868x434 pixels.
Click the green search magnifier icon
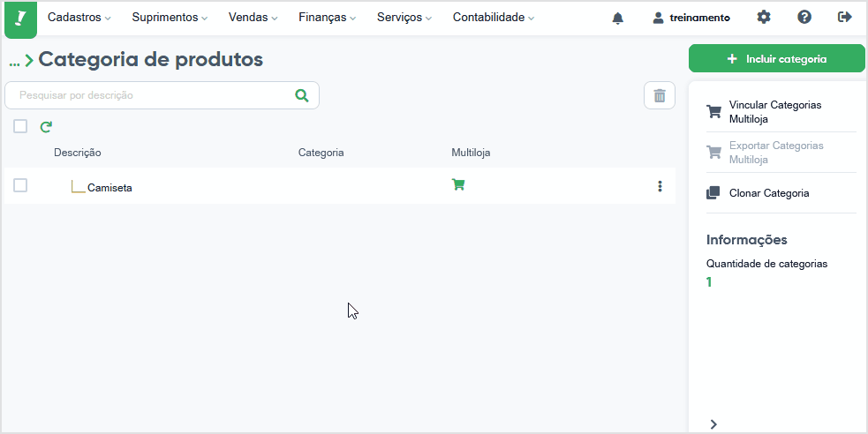pyautogui.click(x=302, y=95)
